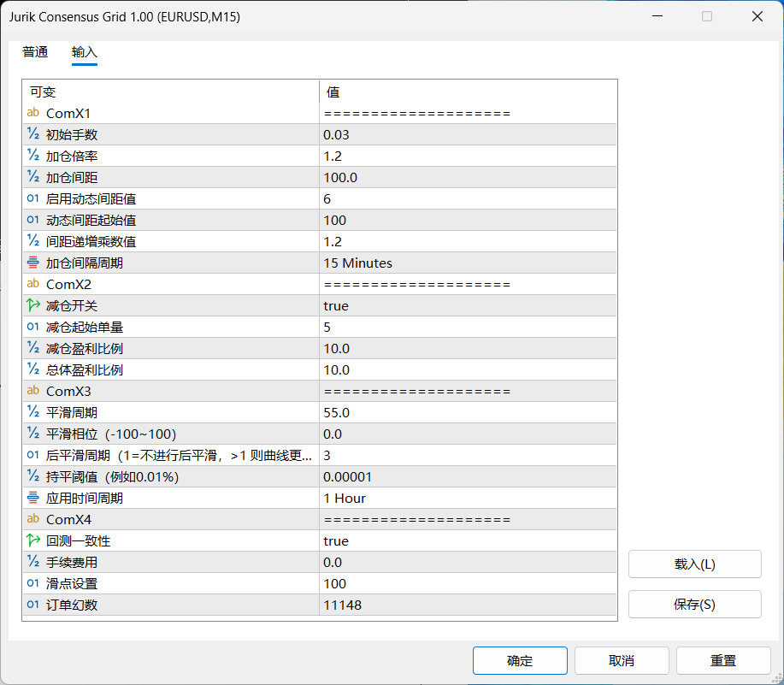The height and width of the screenshot is (685, 784).
Task: Edit the 初始手数 value 0.03
Action: [468, 134]
